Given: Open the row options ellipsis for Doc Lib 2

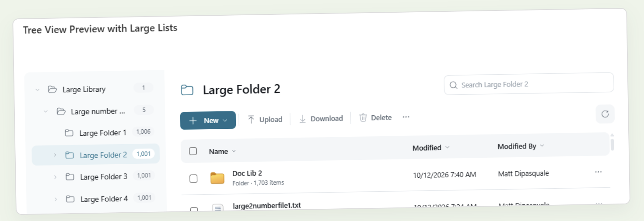Looking at the screenshot, I should point(598,172).
